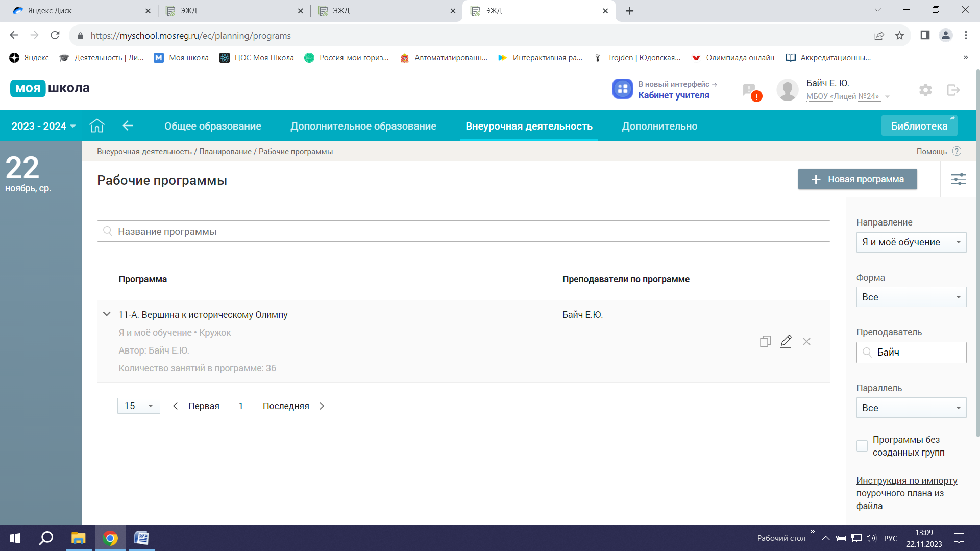
Task: Go to the Первая page
Action: 204,406
